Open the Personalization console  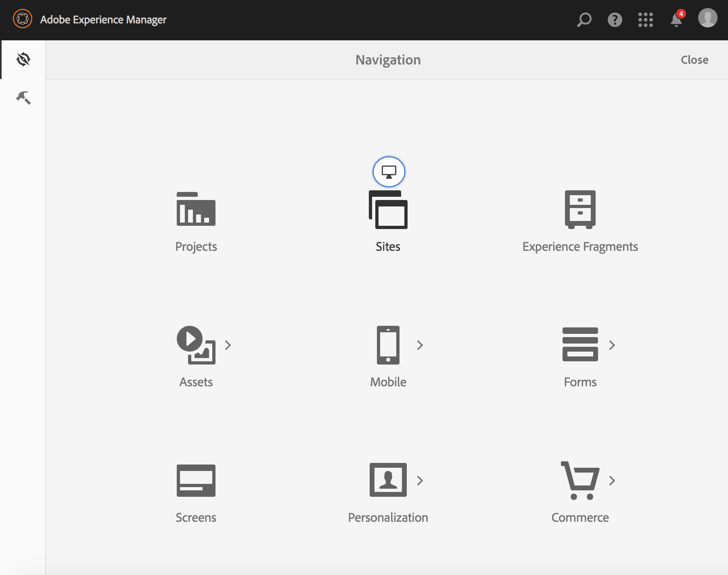click(388, 490)
